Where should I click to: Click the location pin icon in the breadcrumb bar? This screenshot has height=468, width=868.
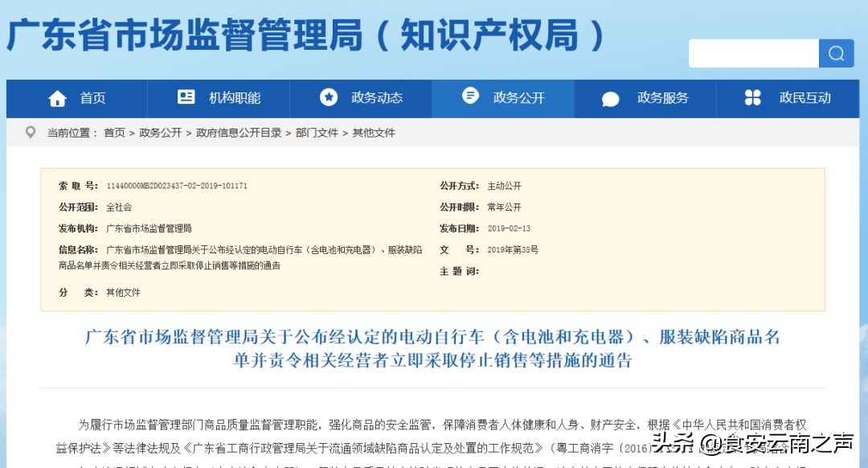[31, 132]
